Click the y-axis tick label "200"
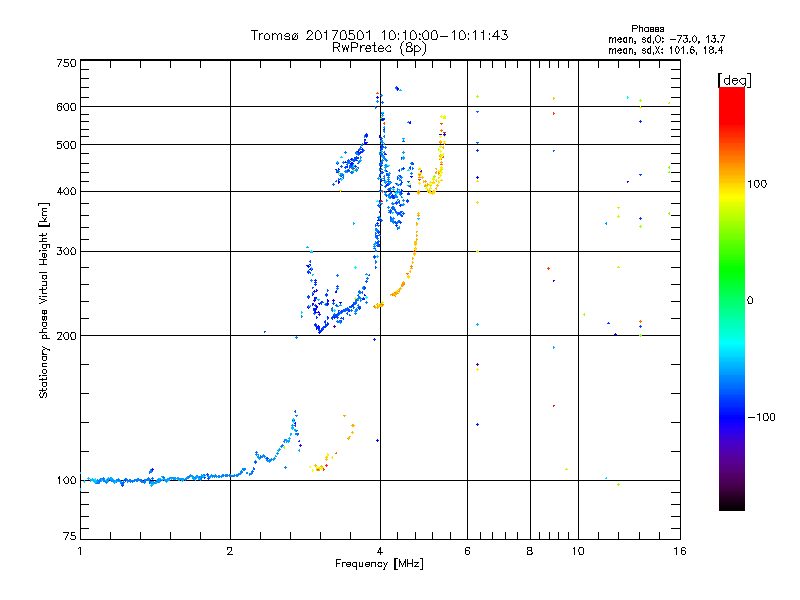The width and height of the screenshot is (800, 600). tap(66, 336)
